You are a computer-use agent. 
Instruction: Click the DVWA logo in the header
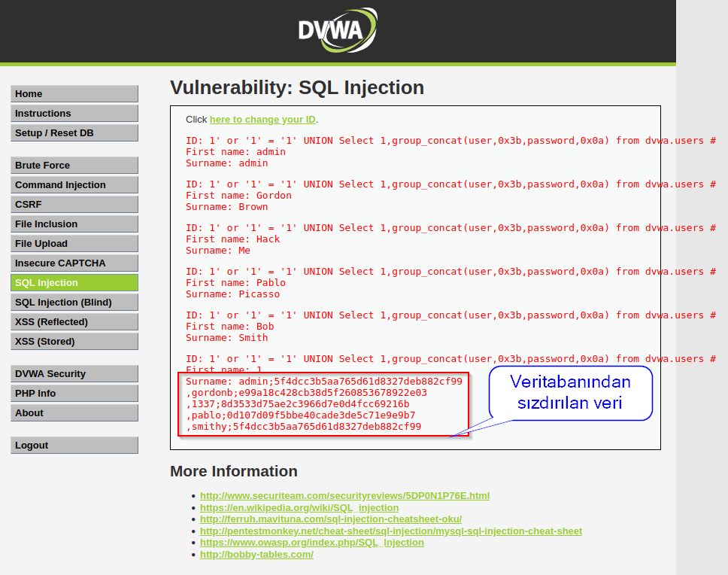(338, 29)
